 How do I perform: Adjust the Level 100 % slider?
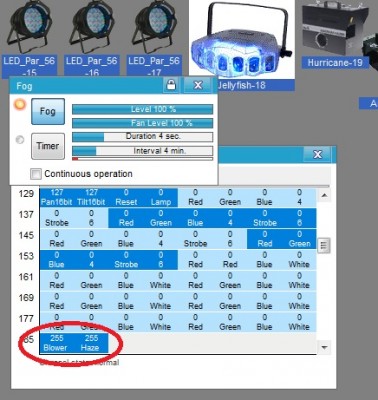[143, 109]
